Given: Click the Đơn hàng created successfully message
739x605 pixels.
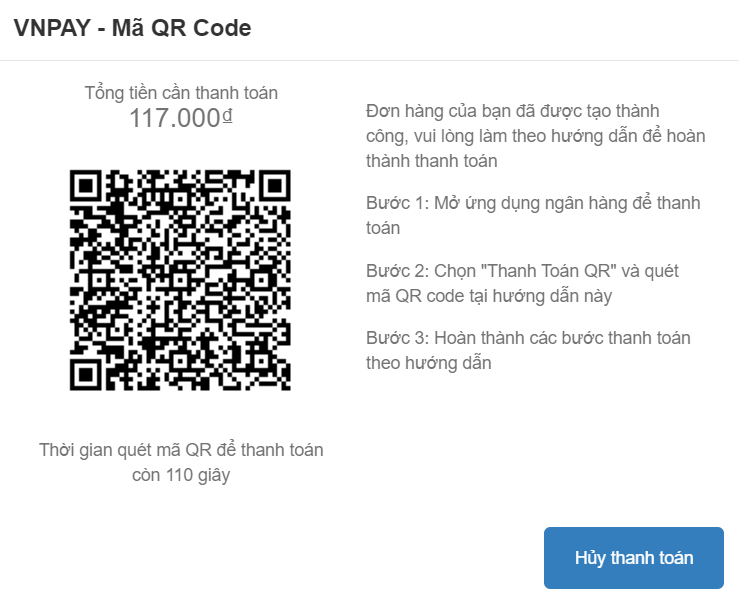Looking at the screenshot, I should [x=535, y=136].
